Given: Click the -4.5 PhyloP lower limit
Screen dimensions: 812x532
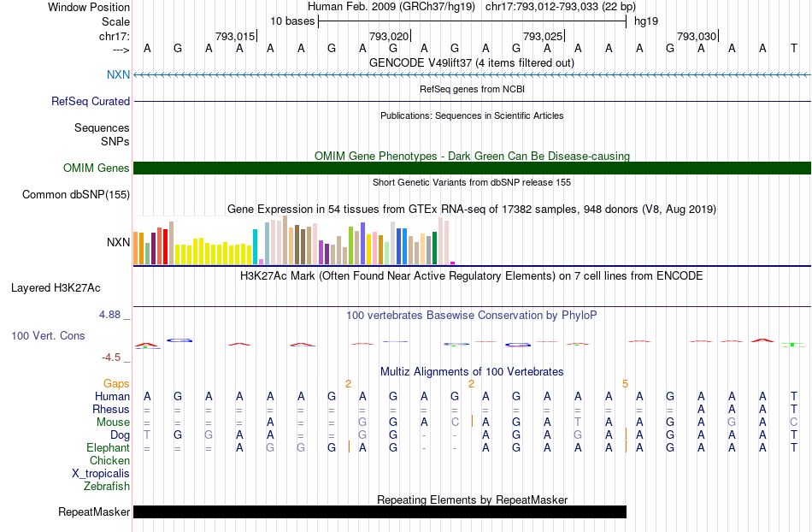Looking at the screenshot, I should (111, 358).
